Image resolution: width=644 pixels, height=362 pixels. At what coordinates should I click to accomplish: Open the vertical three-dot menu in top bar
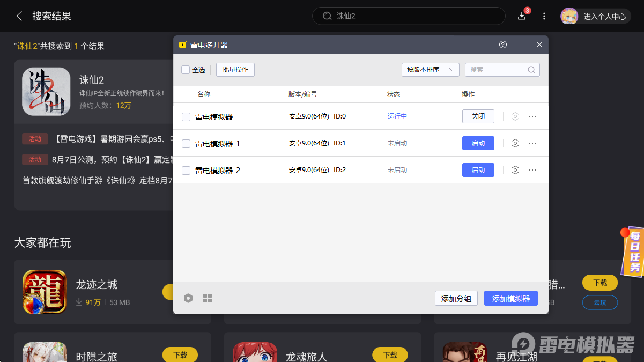(544, 16)
